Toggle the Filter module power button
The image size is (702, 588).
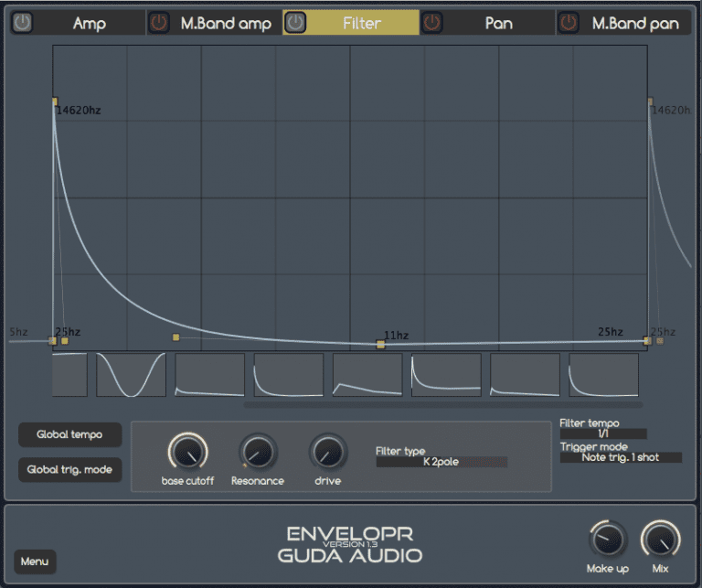point(295,22)
